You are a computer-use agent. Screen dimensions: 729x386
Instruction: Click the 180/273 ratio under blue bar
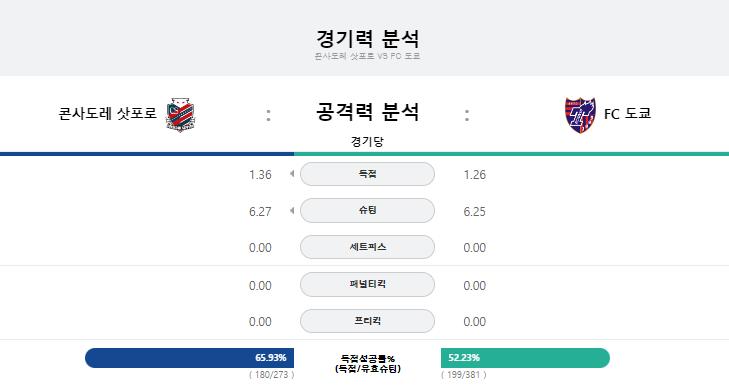pos(272,374)
